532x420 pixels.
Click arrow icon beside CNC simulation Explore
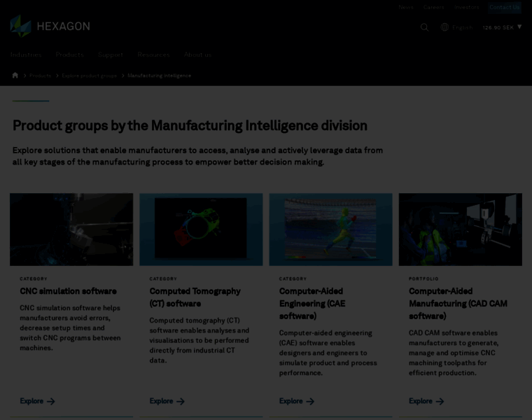click(51, 402)
